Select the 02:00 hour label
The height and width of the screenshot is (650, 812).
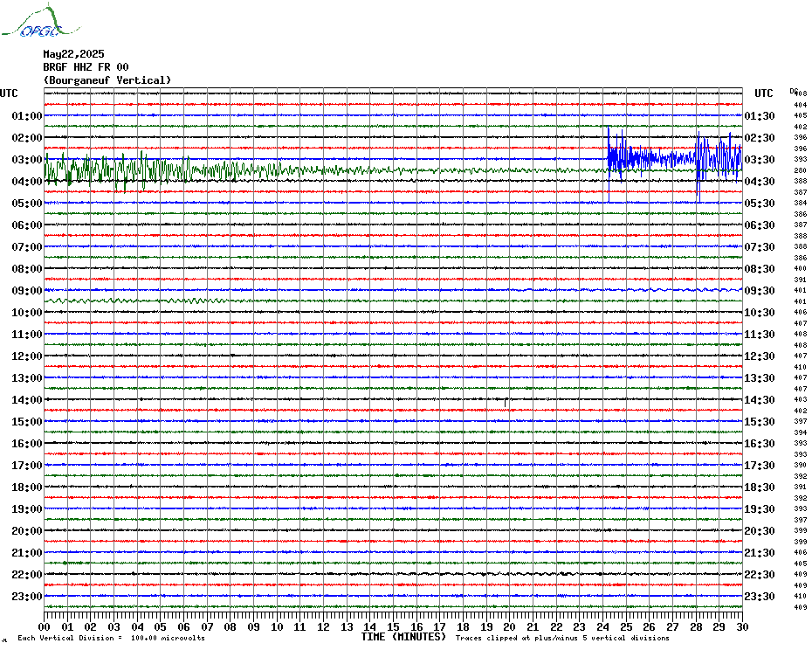pos(27,137)
